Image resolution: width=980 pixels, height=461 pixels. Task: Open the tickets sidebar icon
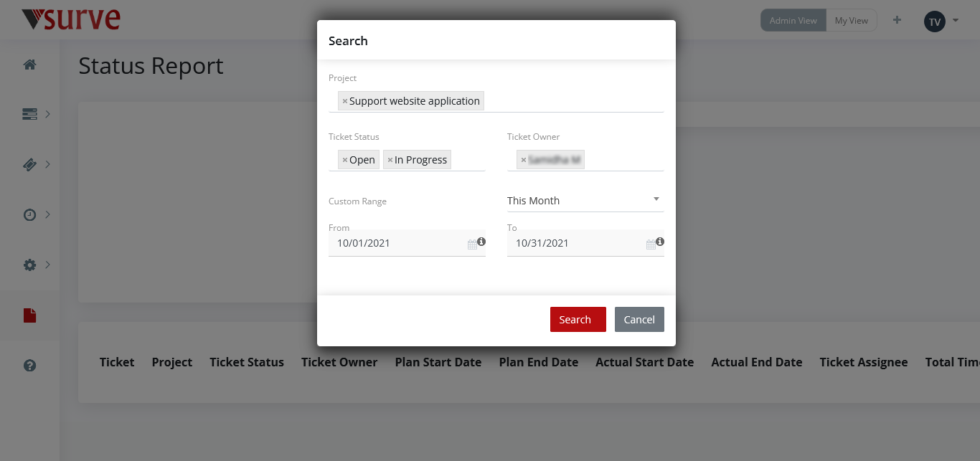tap(29, 165)
